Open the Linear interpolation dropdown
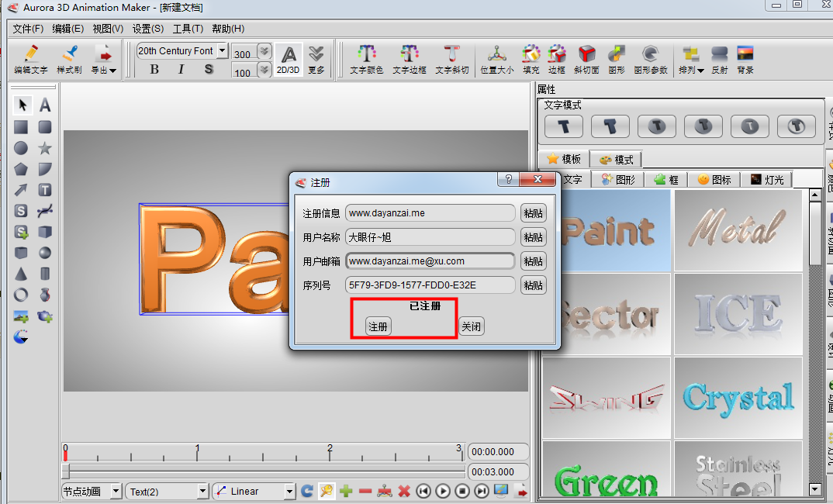The image size is (833, 504). (x=289, y=492)
